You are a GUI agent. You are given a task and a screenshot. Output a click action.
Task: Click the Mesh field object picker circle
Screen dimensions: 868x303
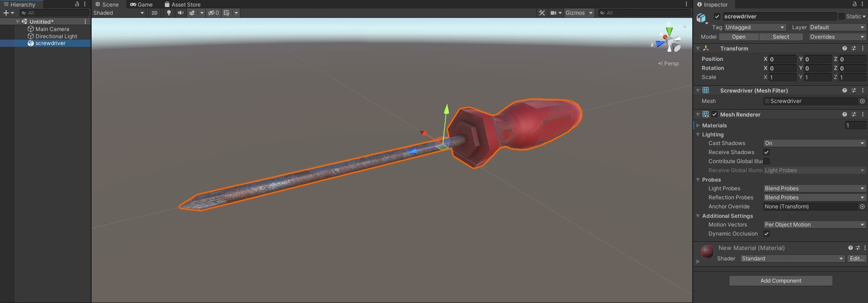pyautogui.click(x=862, y=101)
